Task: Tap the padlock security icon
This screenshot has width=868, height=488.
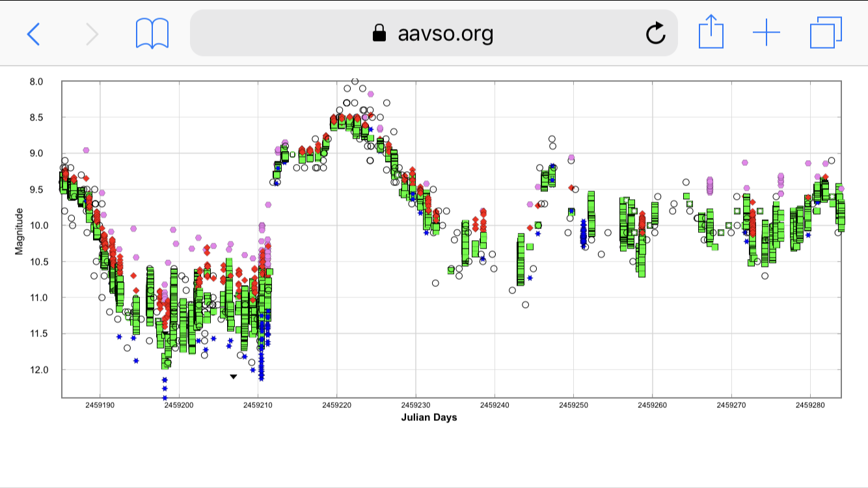Action: (379, 33)
